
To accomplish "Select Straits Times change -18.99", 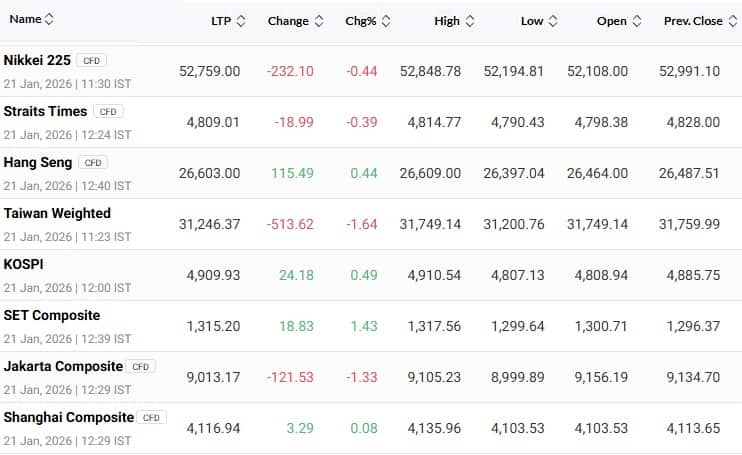I will click(x=294, y=122).
